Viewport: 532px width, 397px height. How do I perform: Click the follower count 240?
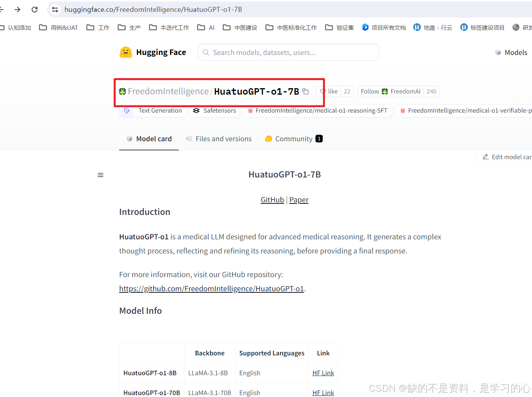coord(432,92)
